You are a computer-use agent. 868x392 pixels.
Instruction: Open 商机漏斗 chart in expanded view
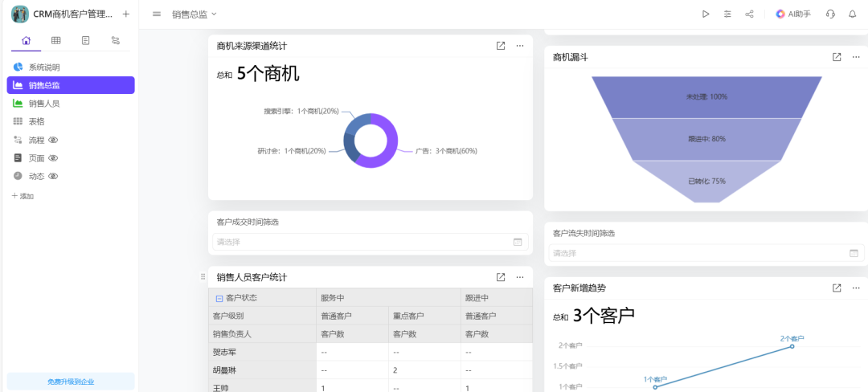(x=837, y=57)
